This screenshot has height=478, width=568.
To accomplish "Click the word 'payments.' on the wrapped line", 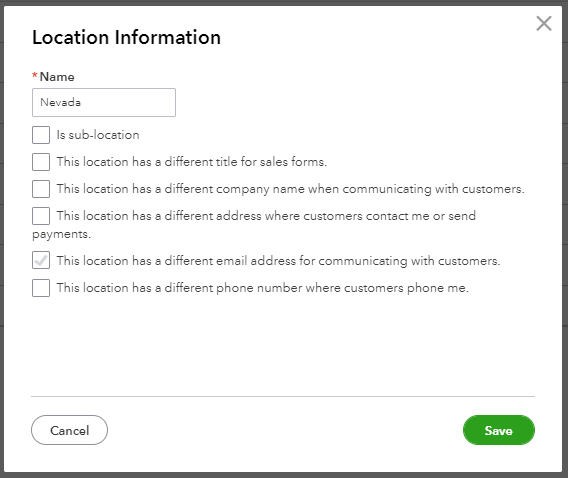I will pyautogui.click(x=62, y=234).
